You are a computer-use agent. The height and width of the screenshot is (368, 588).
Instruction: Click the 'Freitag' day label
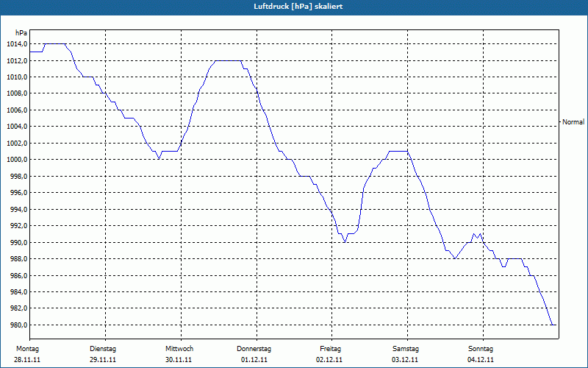coord(330,349)
